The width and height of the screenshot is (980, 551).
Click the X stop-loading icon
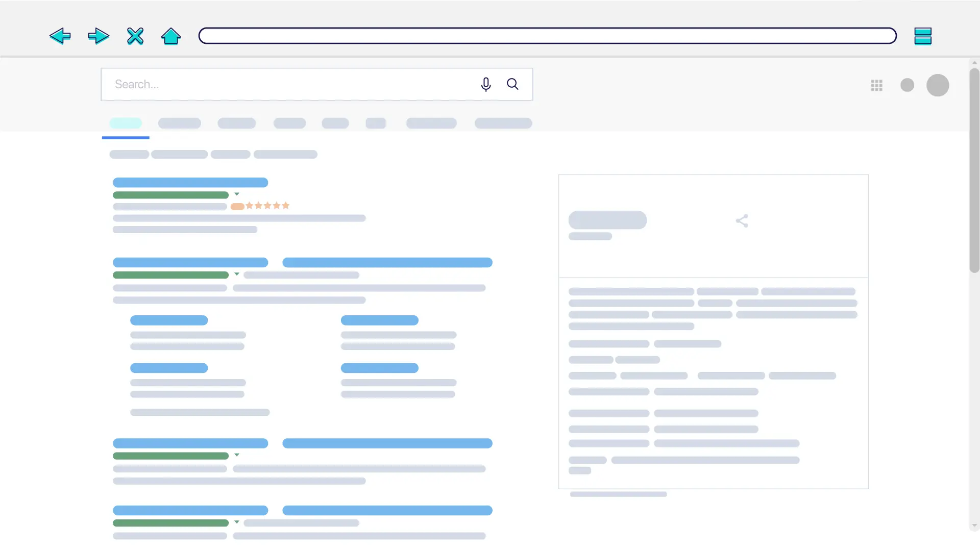tap(135, 36)
